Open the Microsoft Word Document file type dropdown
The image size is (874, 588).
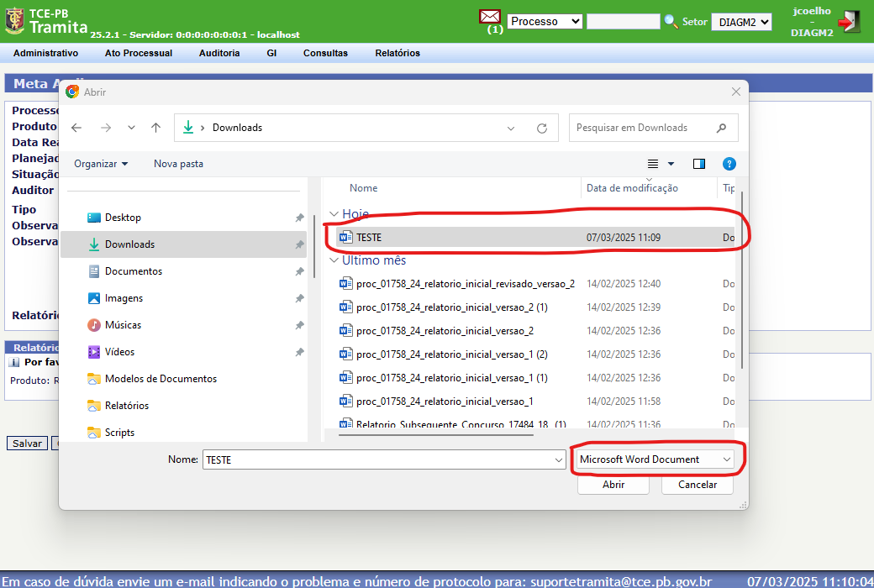[655, 459]
